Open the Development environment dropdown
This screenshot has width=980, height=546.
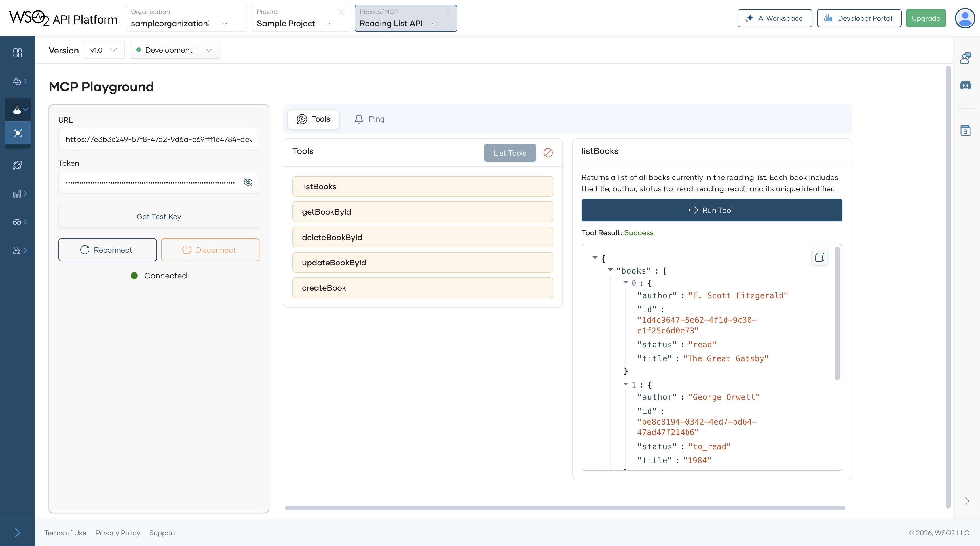coord(175,50)
